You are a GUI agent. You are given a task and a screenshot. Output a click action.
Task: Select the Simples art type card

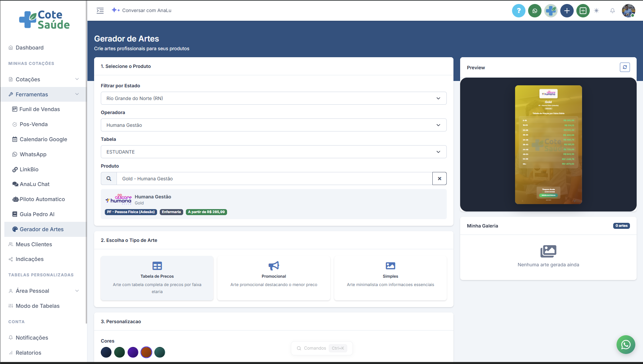click(390, 278)
